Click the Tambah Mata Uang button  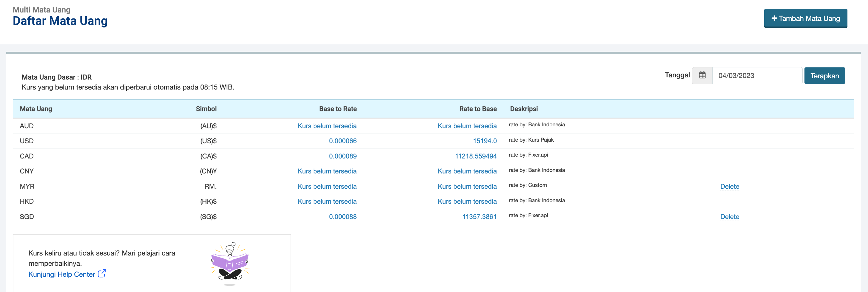(805, 18)
